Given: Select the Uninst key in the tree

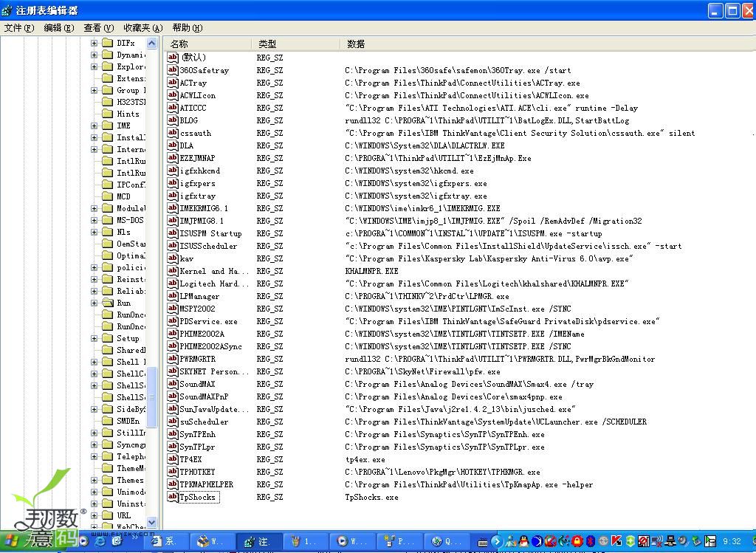Looking at the screenshot, I should (x=131, y=504).
